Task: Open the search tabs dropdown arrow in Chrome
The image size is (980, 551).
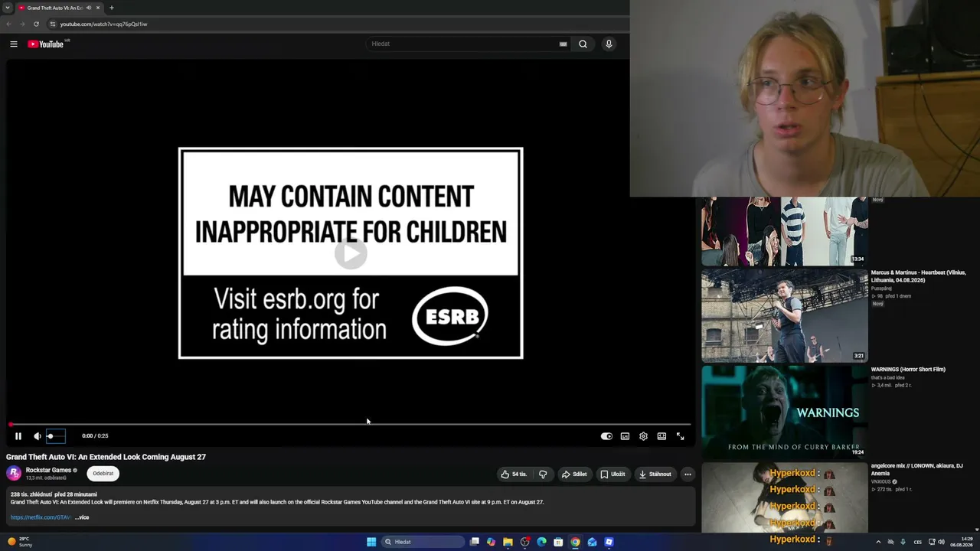Action: click(x=7, y=8)
